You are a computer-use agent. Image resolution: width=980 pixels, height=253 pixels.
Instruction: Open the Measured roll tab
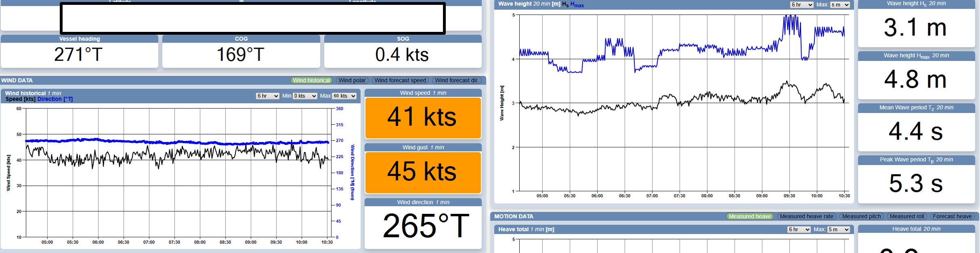[x=907, y=216]
